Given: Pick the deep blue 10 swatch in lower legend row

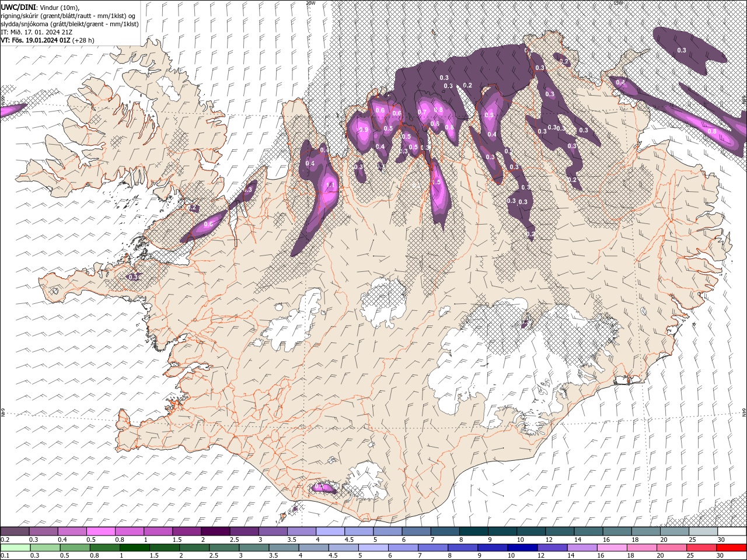Looking at the screenshot, I should point(523,548).
